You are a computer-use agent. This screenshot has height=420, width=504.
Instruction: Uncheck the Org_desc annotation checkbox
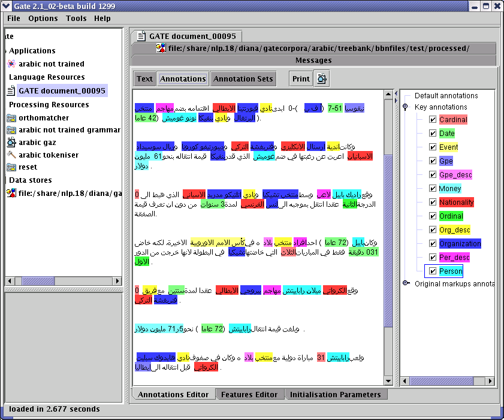(x=433, y=229)
